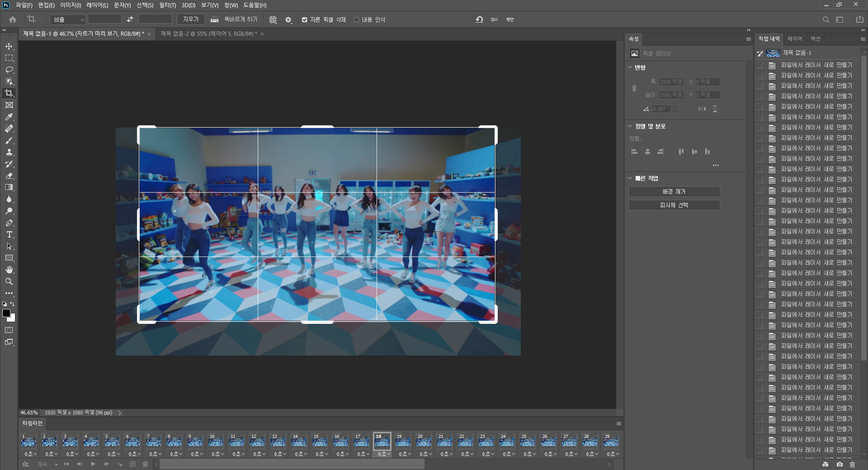Uncheck 자른 픽셀 삭제 checkbox
Screen dimensions: 868x470
click(305, 20)
